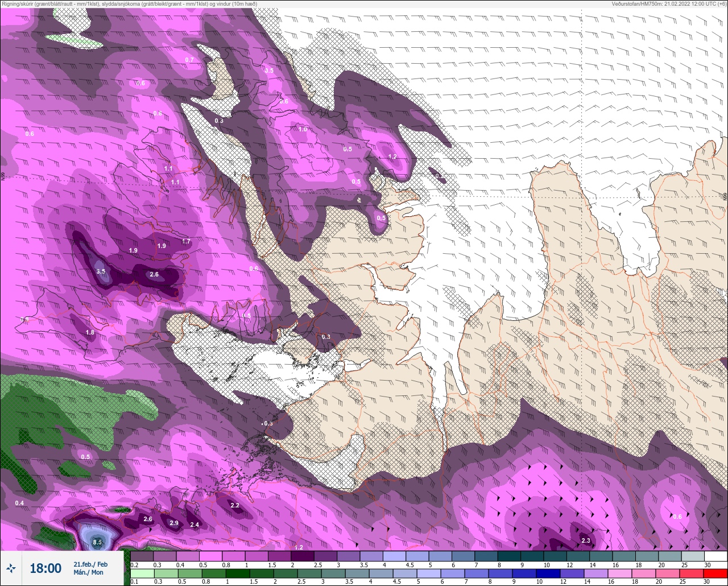Click the 2.3 precipitation value on the map
728x586 pixels.
[586, 540]
